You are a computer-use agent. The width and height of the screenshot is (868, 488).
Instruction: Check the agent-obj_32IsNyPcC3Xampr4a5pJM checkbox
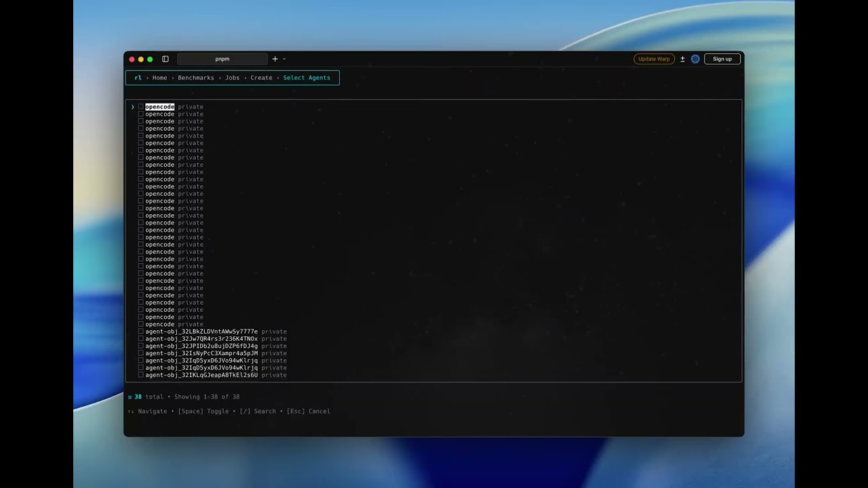tap(140, 353)
